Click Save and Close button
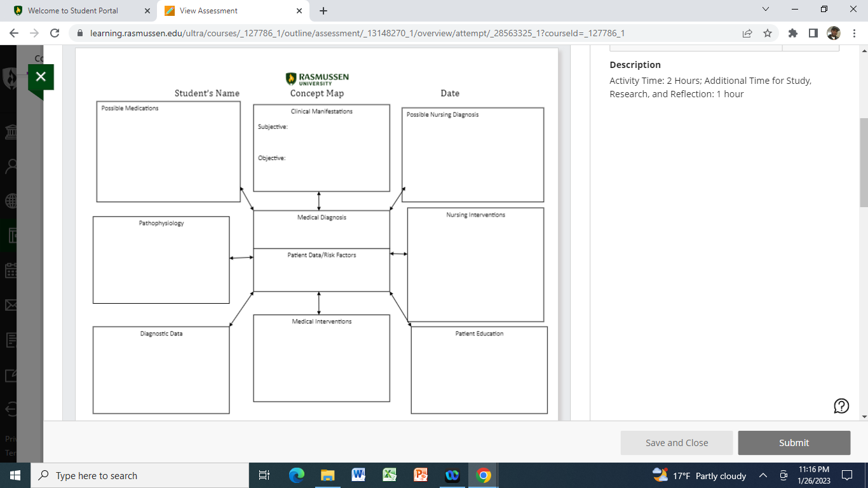This screenshot has height=488, width=868. (x=677, y=443)
